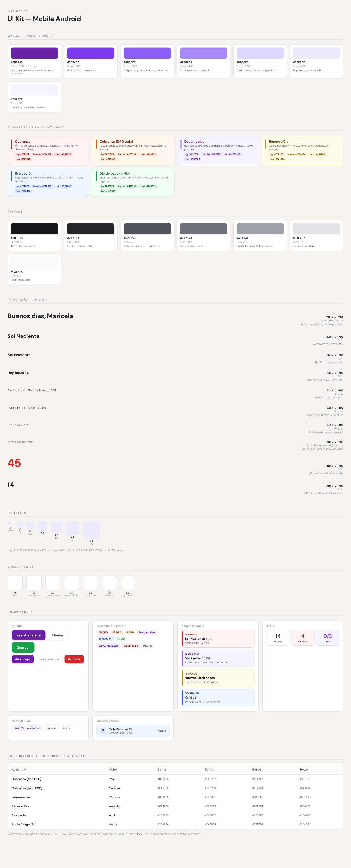Viewport: 351px width, 868px height.
Task: Select the 45 DPD tag
Action: coord(103,633)
